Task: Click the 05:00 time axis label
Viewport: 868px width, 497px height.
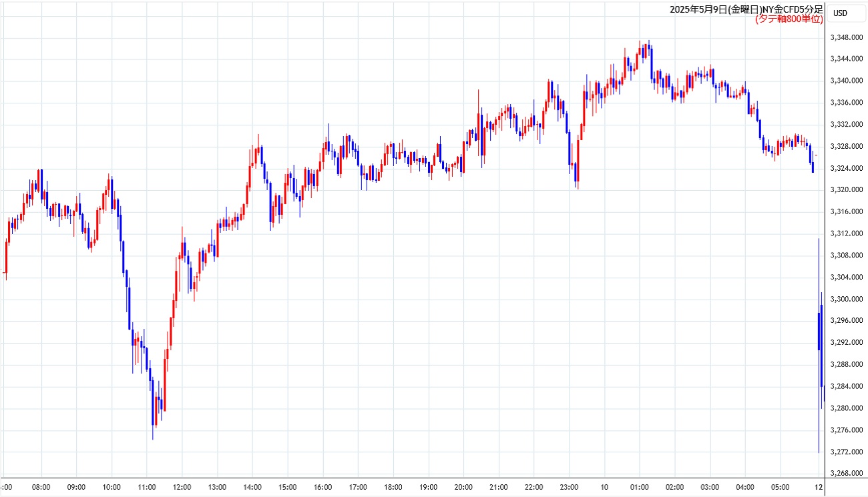Action: pos(780,487)
